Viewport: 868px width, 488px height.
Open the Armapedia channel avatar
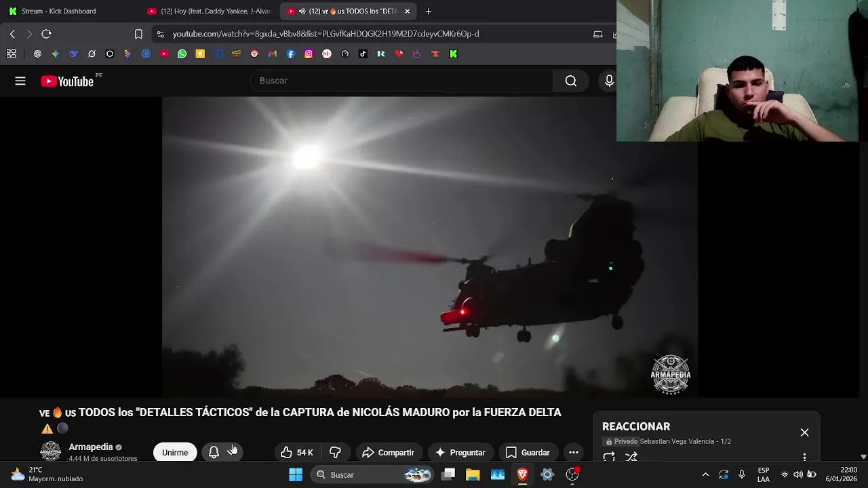pyautogui.click(x=51, y=451)
